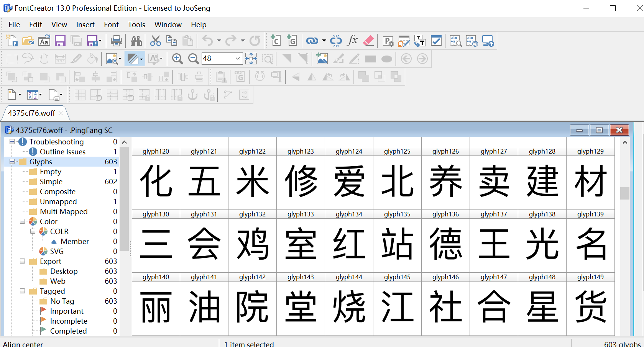Collapse the Troubleshooting tree node

pyautogui.click(x=12, y=142)
